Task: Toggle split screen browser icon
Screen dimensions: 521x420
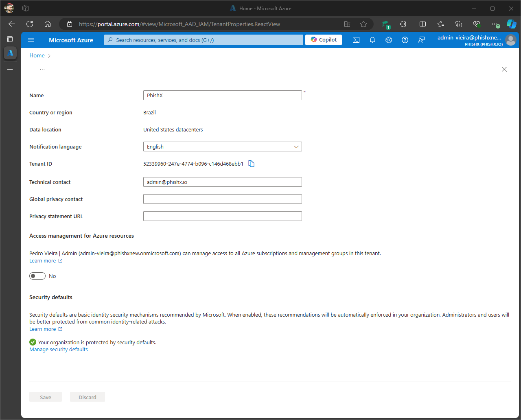Action: 422,24
